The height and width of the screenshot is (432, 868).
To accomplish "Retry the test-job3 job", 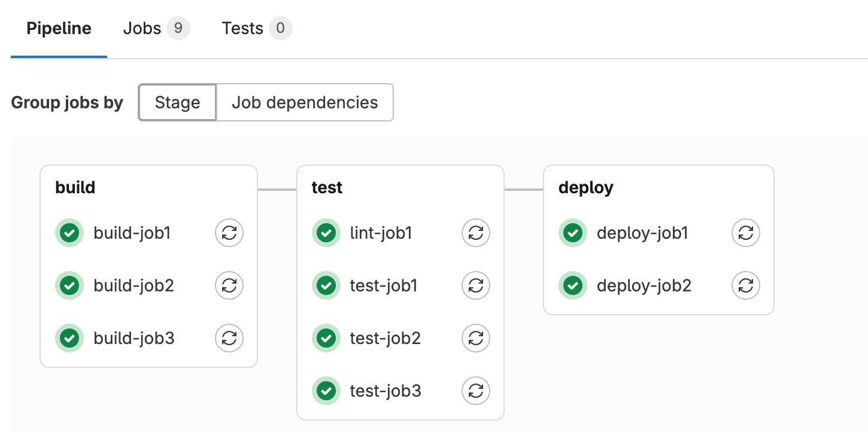I will click(475, 391).
